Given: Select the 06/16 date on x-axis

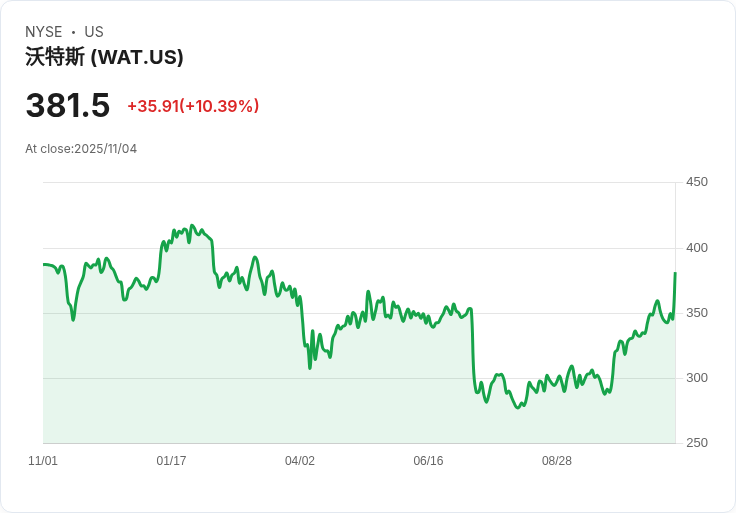Looking at the screenshot, I should [428, 461].
